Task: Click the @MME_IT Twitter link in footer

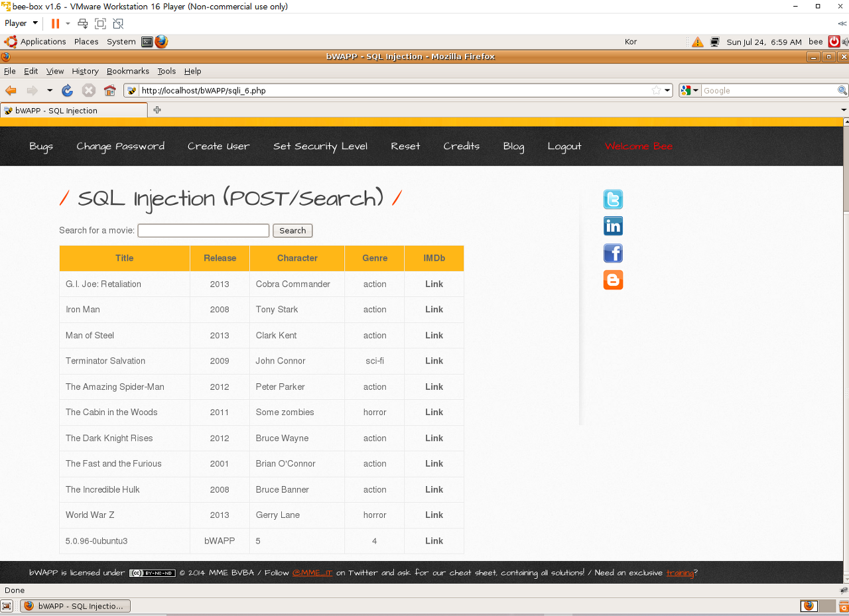Action: 312,573
